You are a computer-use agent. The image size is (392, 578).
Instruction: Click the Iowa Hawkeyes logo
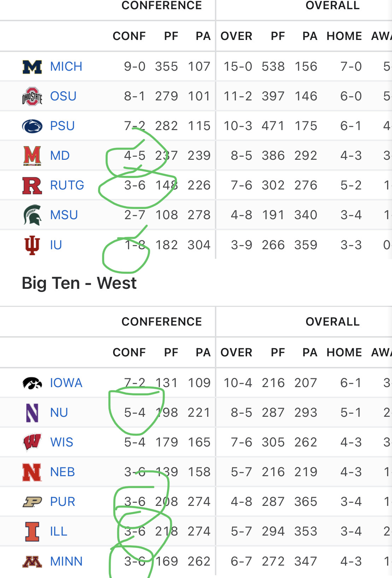click(32, 383)
